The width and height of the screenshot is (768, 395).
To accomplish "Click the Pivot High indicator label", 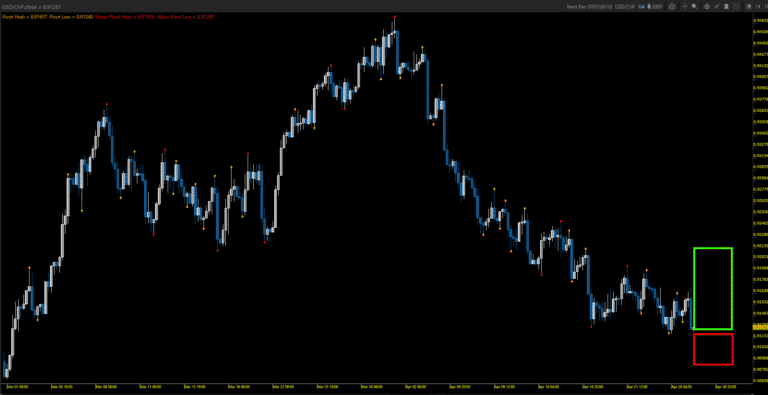I will coord(24,17).
